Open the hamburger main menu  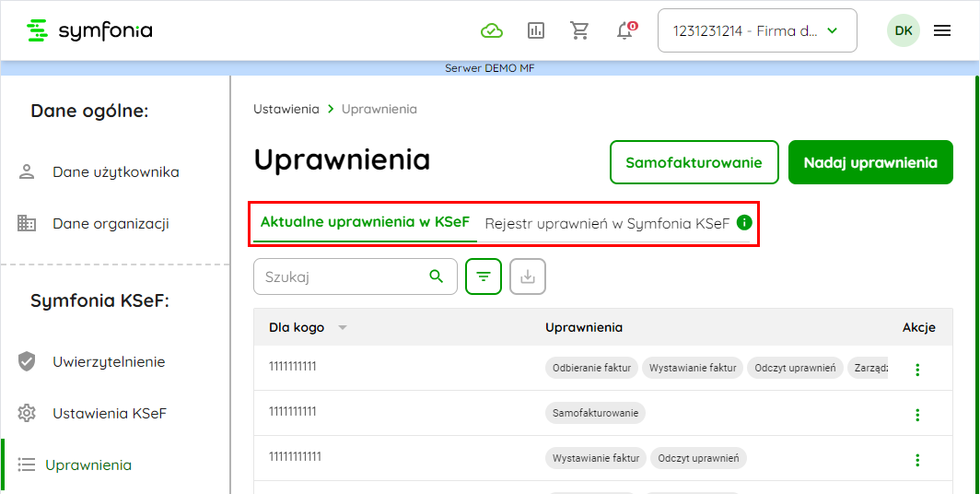point(942,30)
